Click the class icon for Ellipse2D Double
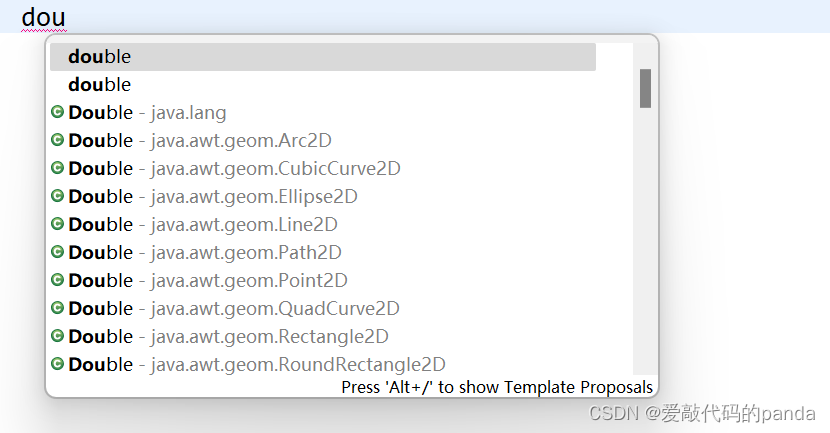 pyautogui.click(x=57, y=196)
